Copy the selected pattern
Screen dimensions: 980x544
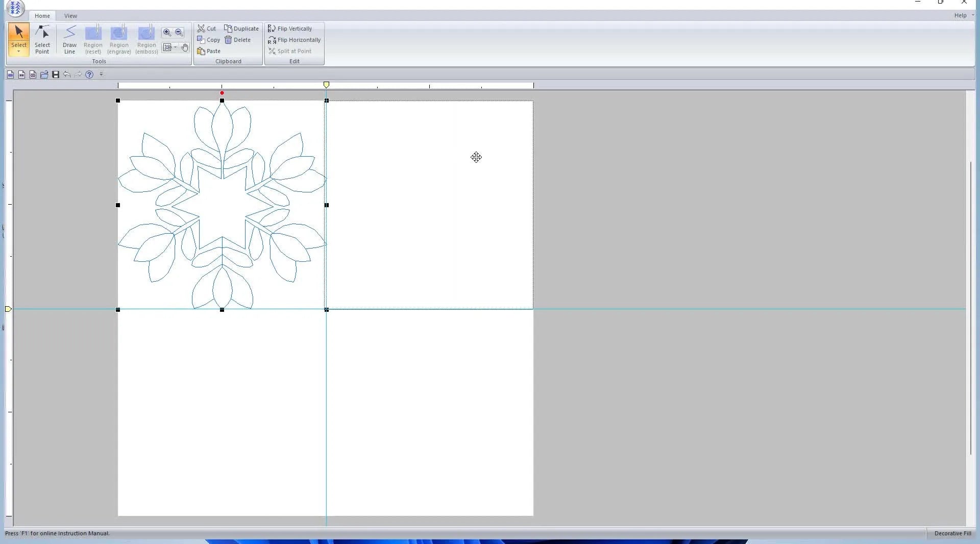coord(209,40)
